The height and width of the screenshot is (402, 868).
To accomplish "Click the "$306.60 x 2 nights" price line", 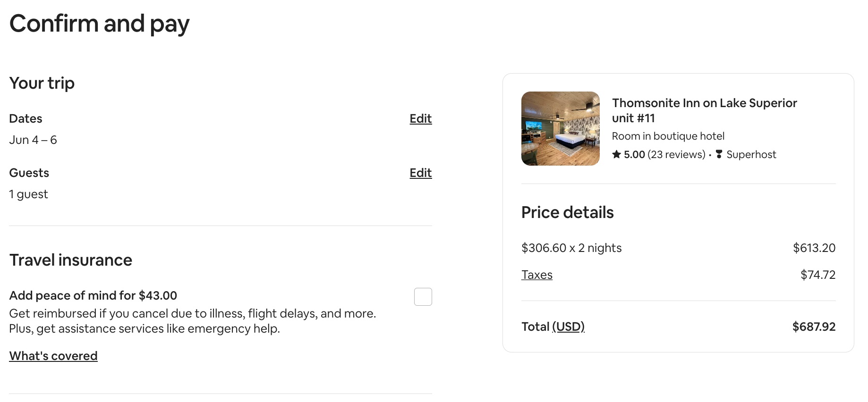I will point(571,248).
